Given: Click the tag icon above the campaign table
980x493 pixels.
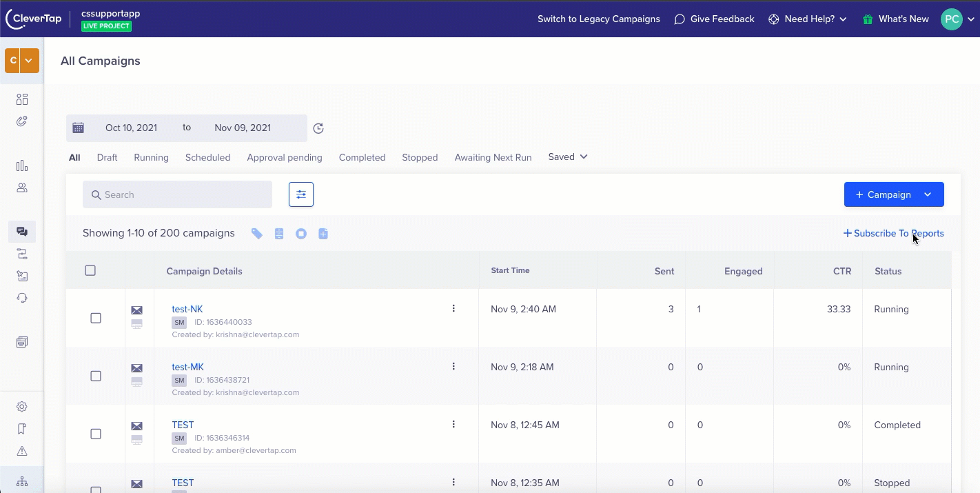Looking at the screenshot, I should point(257,234).
